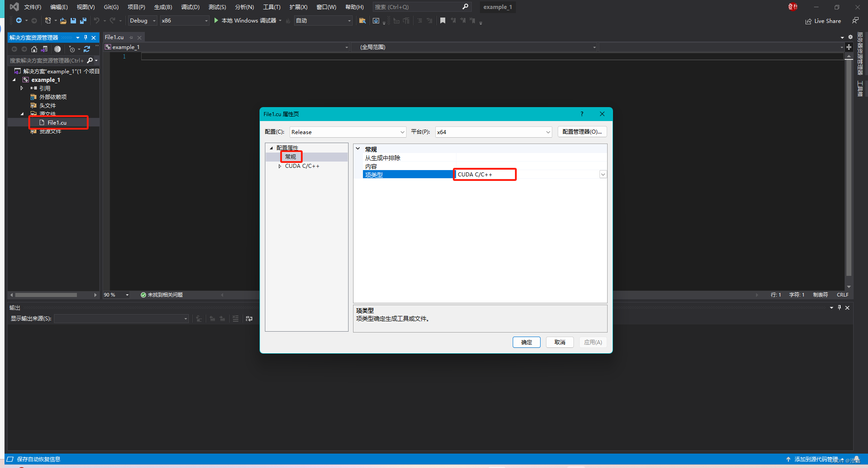The image size is (868, 468).
Task: Select 常规 in the property tree
Action: click(x=291, y=157)
